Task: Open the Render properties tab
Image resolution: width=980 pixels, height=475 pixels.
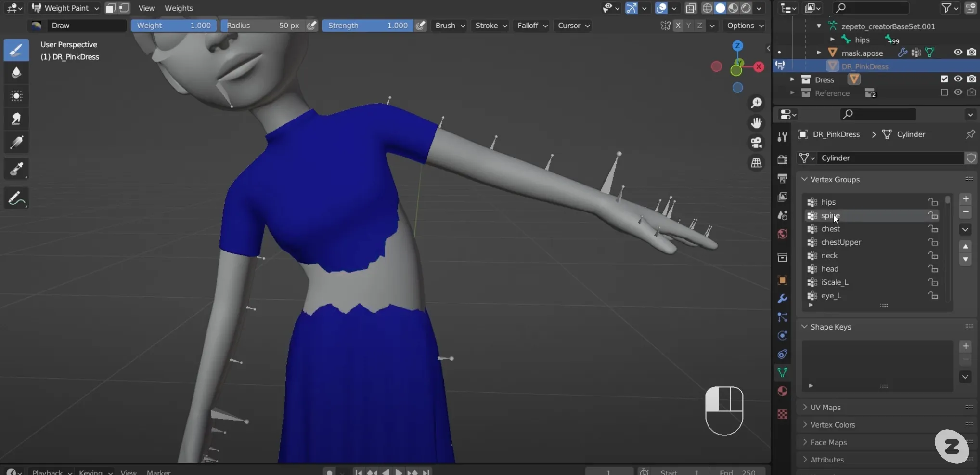Action: (782, 159)
